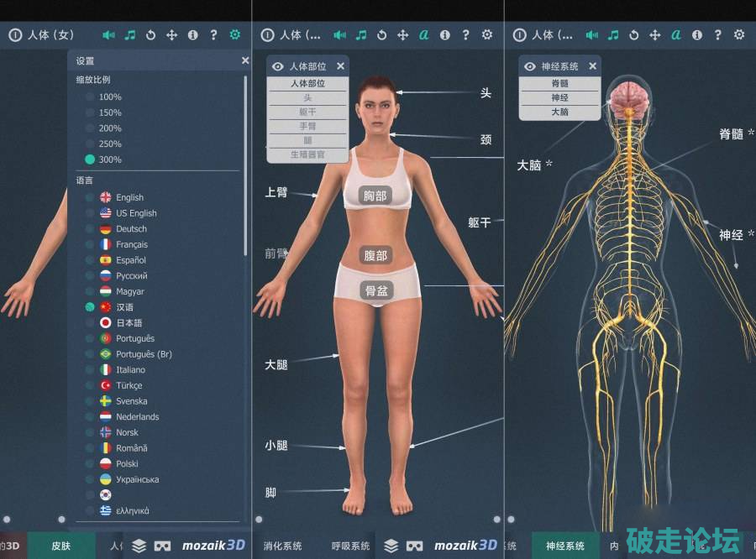Switch to 皮肤 tab
Screen dimensions: 756x559
(x=61, y=546)
